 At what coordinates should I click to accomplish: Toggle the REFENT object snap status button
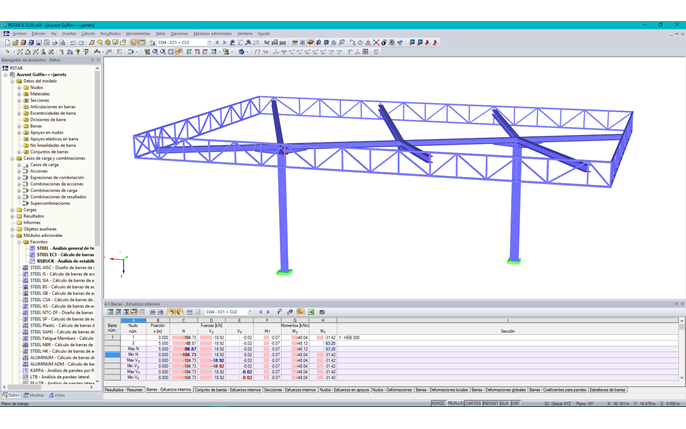tap(490, 403)
